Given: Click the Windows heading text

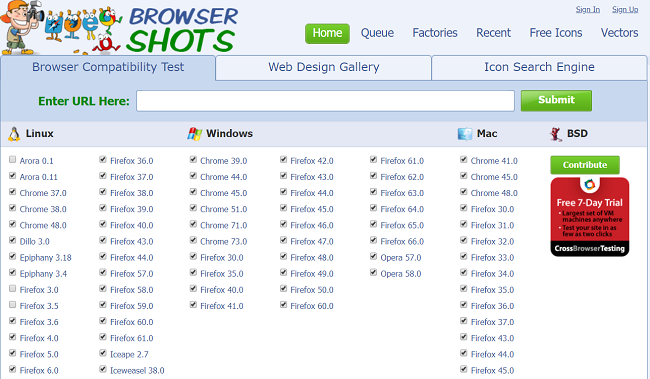Looking at the screenshot, I should click(229, 134).
